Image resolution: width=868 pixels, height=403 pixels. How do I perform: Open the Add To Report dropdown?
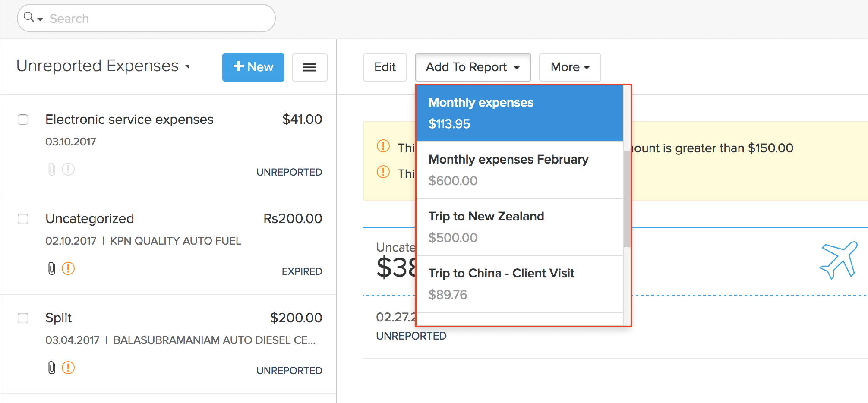click(473, 67)
